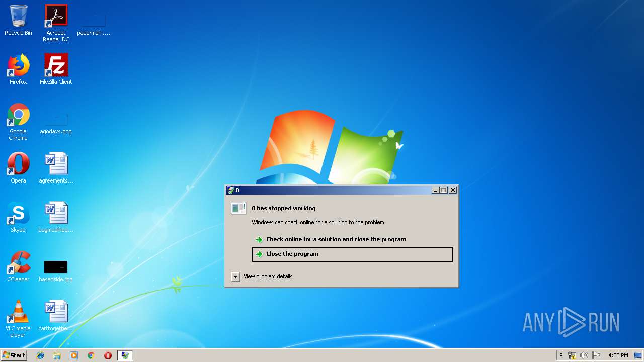Select the CCleaner desktop shortcut

pyautogui.click(x=18, y=266)
